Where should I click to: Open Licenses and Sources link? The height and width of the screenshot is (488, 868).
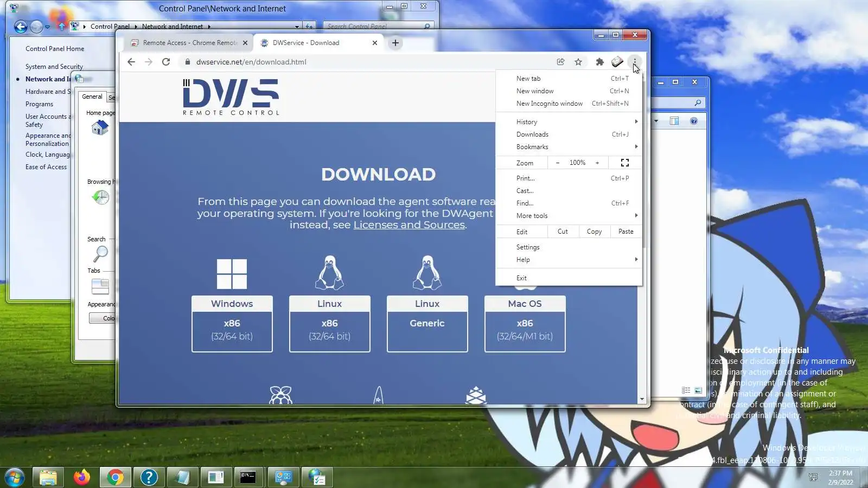409,225
